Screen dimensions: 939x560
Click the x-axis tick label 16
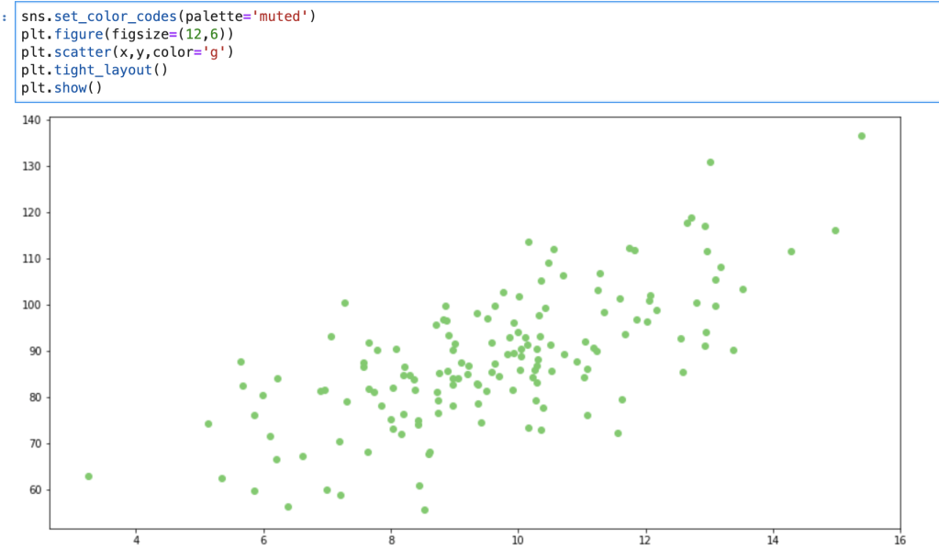tap(900, 541)
